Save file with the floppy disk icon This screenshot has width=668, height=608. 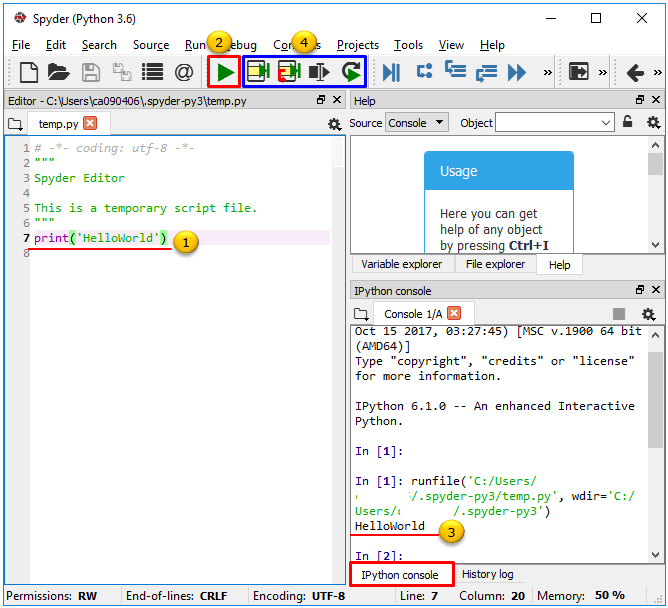(x=91, y=72)
